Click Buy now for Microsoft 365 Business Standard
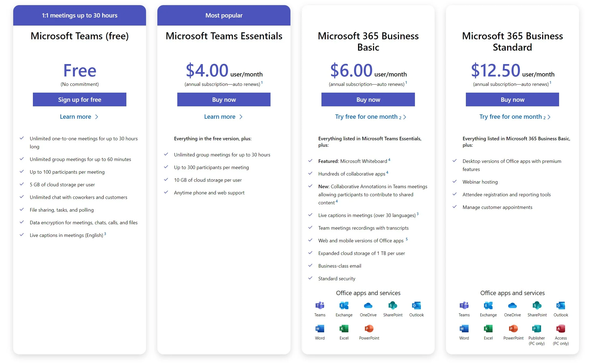 point(512,100)
